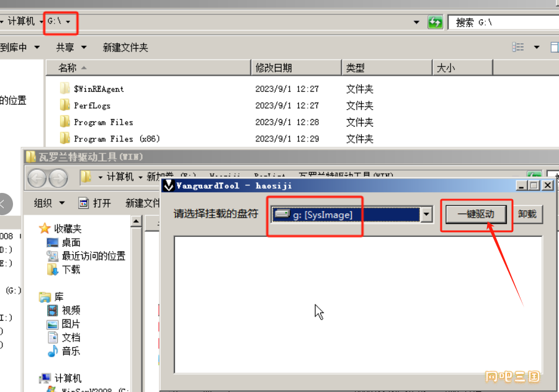The height and width of the screenshot is (392, 559).
Task: Expand the 共享 toolbar dropdown
Action: [83, 47]
